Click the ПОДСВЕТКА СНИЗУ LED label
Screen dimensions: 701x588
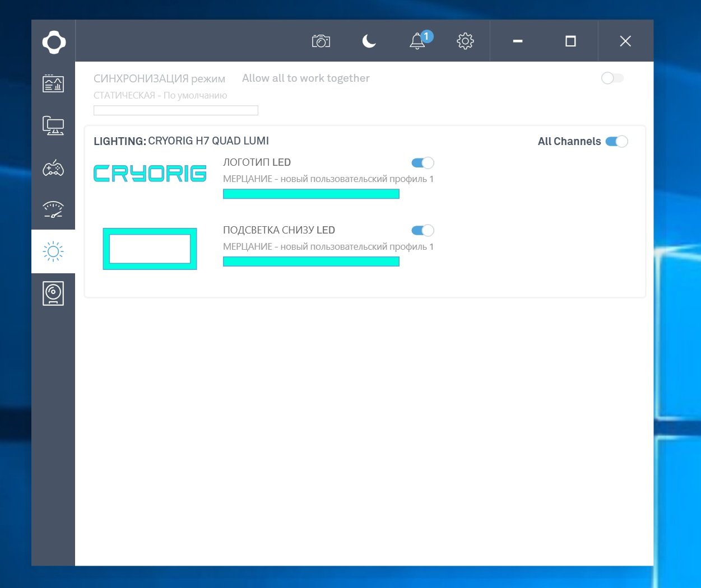tap(279, 230)
